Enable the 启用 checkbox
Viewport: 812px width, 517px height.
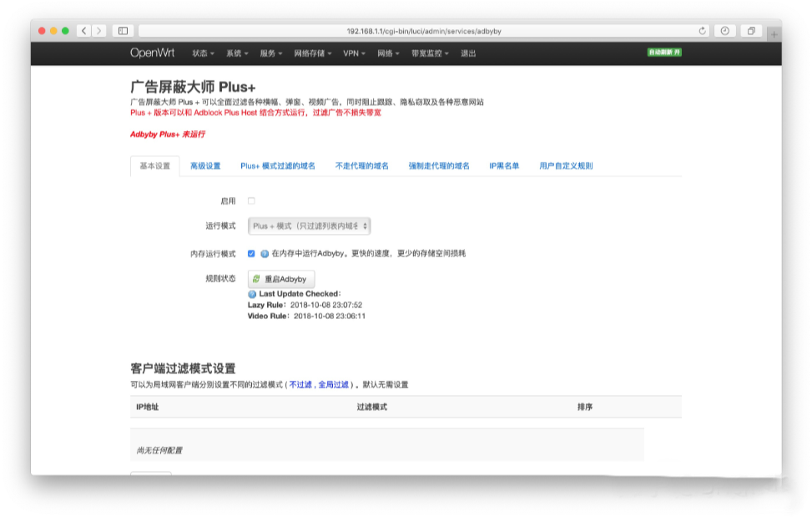pyautogui.click(x=250, y=200)
